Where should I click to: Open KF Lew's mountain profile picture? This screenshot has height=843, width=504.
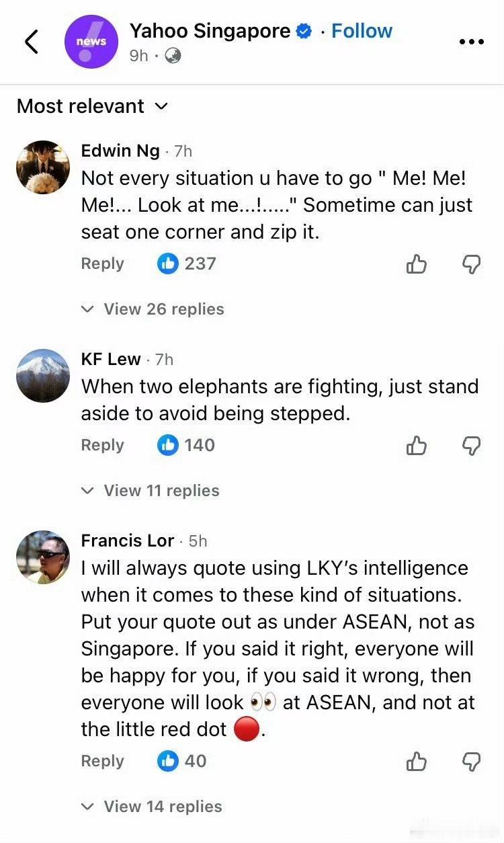click(42, 375)
